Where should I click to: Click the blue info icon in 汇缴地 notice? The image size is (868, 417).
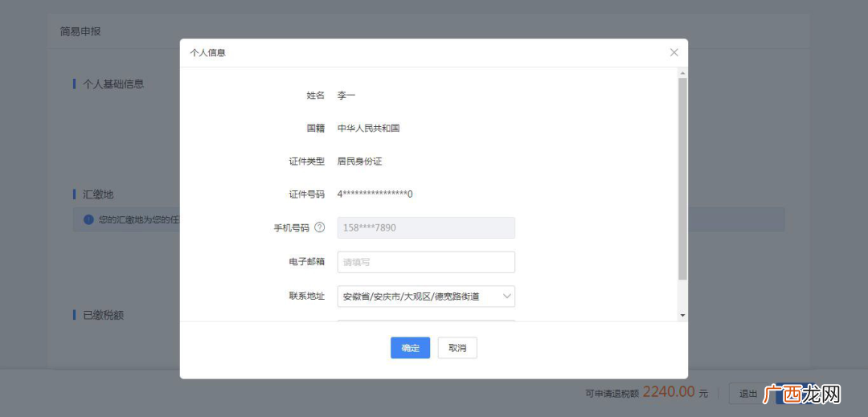click(x=88, y=219)
